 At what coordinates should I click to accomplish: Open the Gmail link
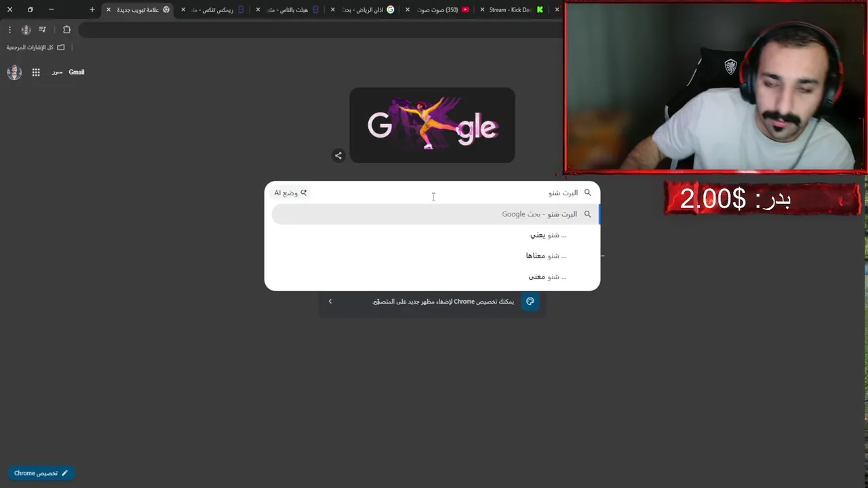pyautogui.click(x=77, y=73)
